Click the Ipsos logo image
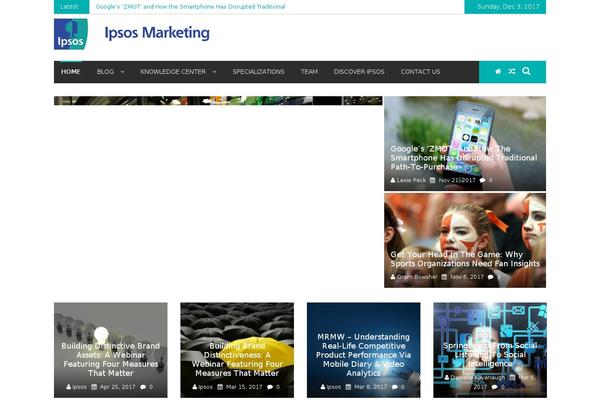600x400 pixels. (71, 34)
